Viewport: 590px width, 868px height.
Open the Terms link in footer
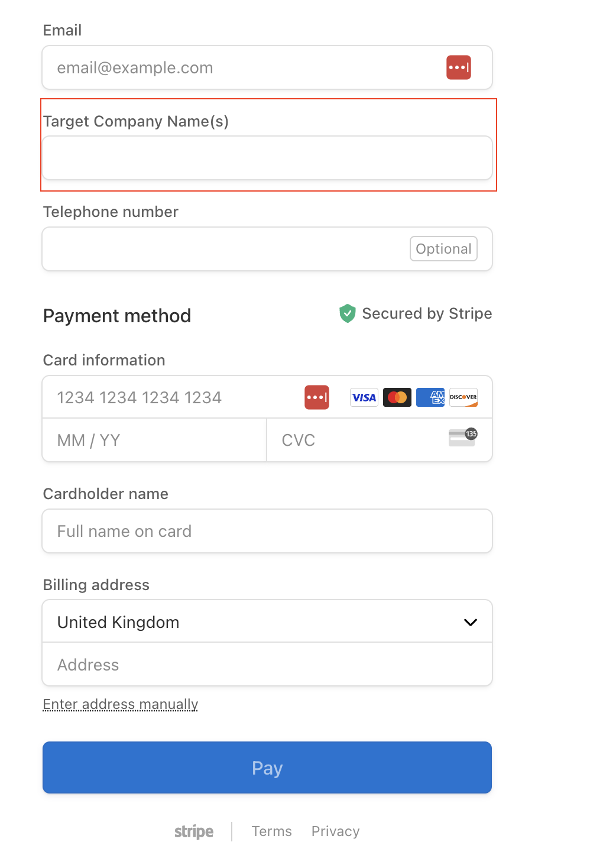(x=272, y=831)
